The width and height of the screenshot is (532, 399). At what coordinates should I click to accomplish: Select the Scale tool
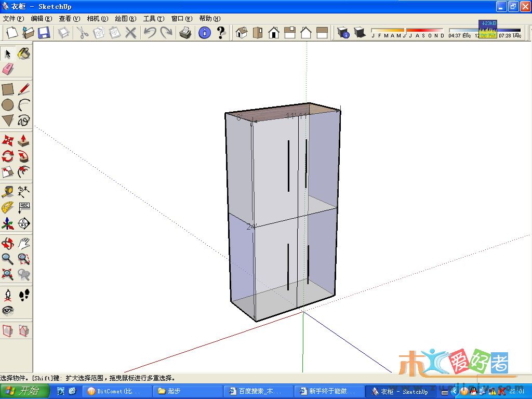pyautogui.click(x=8, y=172)
